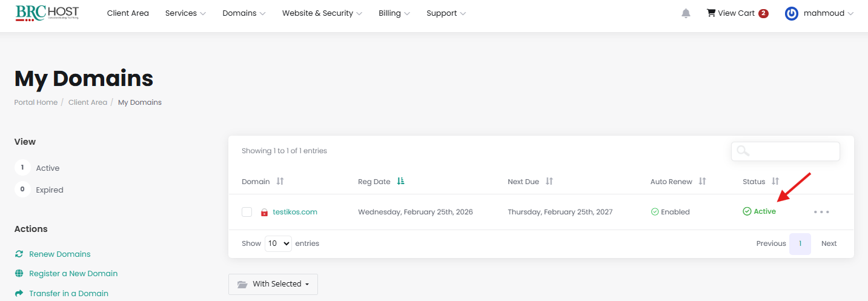Open the View Cart shopping cart
868x301 pixels.
pyautogui.click(x=737, y=13)
